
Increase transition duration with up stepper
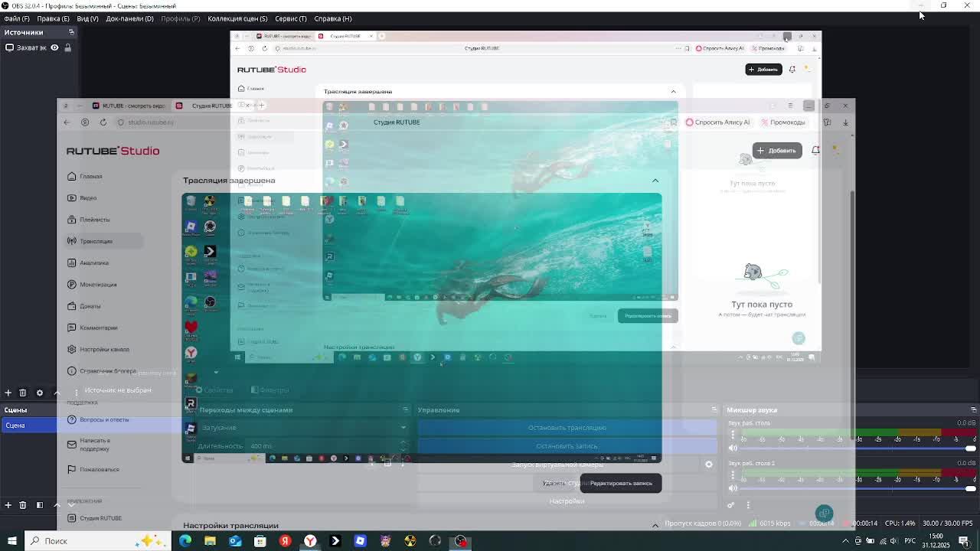coord(404,443)
